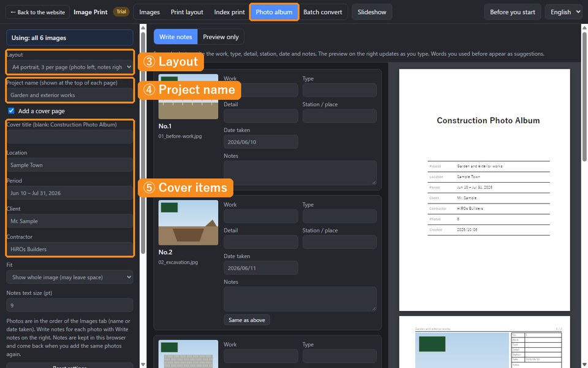Click the Same as above button
The image size is (588, 368).
tap(247, 320)
